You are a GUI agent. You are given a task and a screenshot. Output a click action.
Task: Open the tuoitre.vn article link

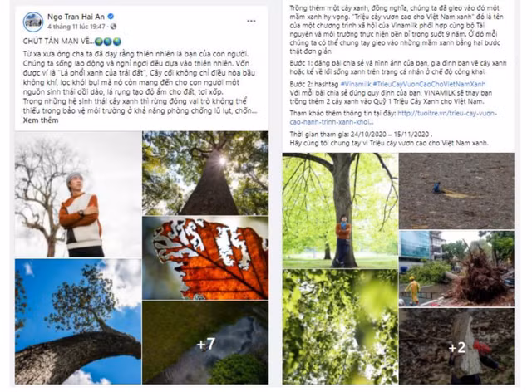pyautogui.click(x=393, y=118)
